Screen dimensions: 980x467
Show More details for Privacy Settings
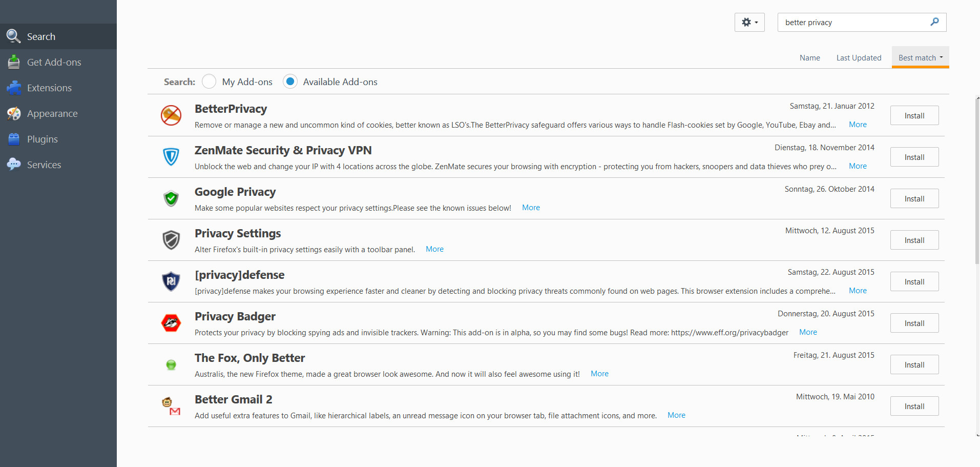point(434,249)
